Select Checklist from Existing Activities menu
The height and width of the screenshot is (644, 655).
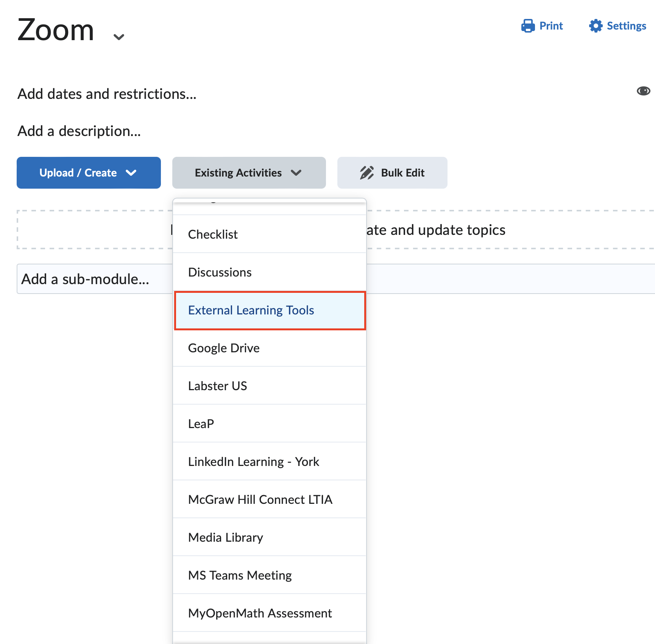(x=270, y=234)
